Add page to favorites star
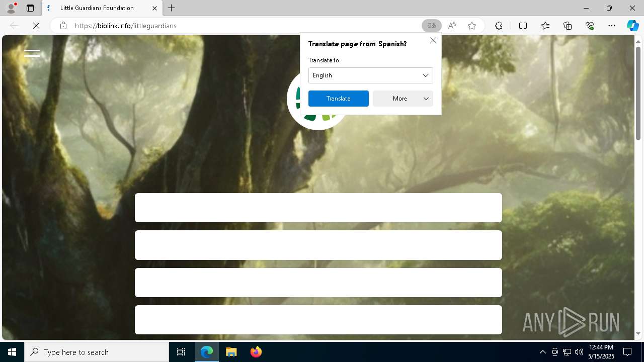The image size is (644, 362). 472,26
